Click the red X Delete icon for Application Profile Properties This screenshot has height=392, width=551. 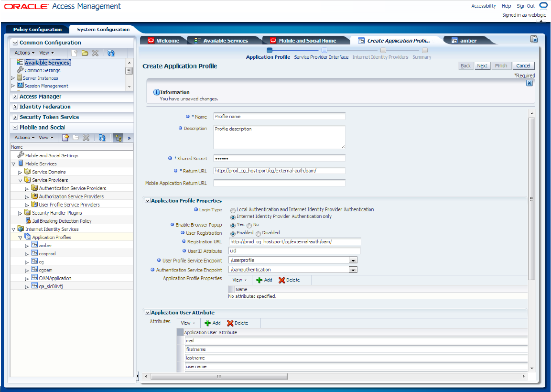point(281,280)
